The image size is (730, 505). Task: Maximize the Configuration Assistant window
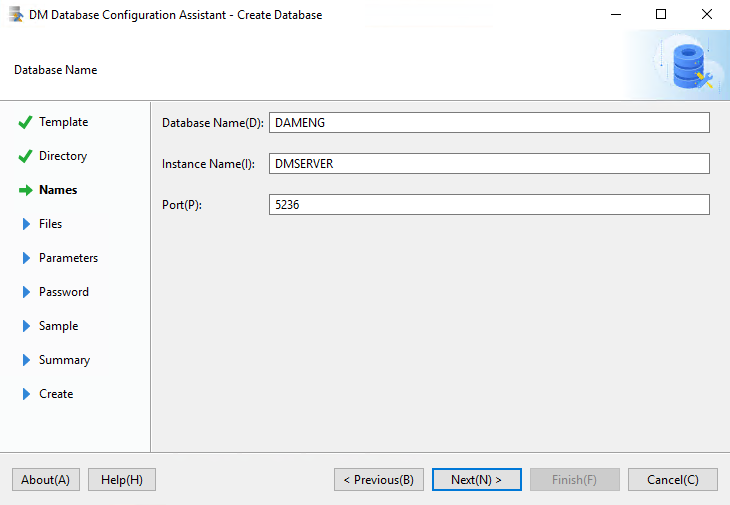pyautogui.click(x=661, y=14)
